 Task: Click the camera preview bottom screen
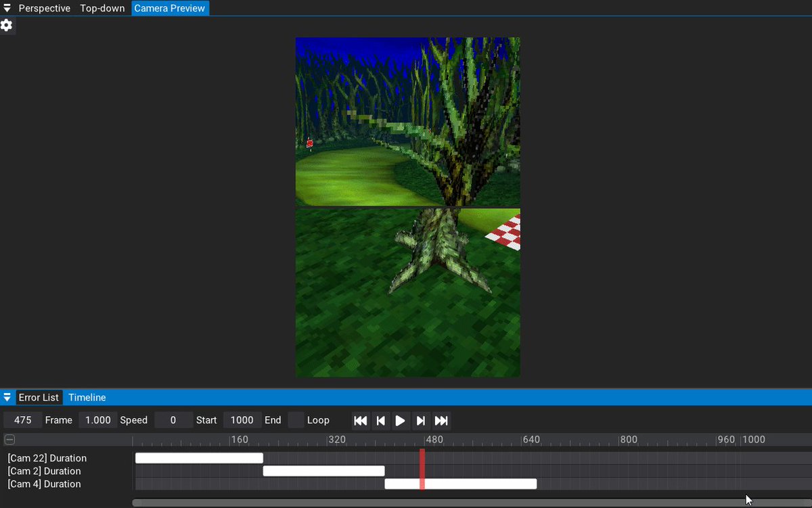(408, 292)
